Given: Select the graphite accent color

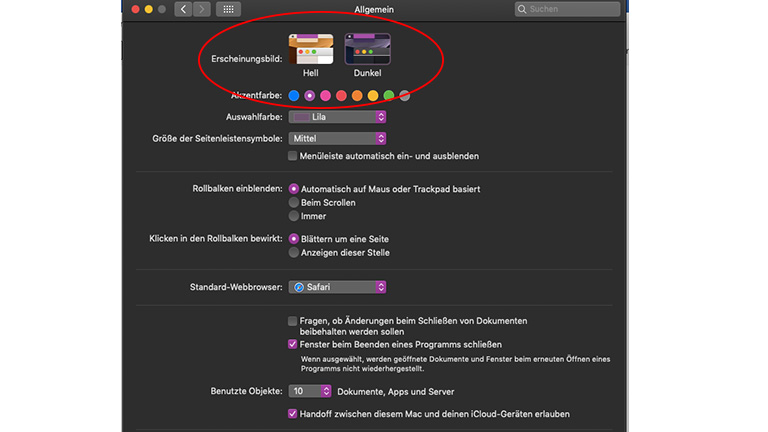Looking at the screenshot, I should pos(404,96).
